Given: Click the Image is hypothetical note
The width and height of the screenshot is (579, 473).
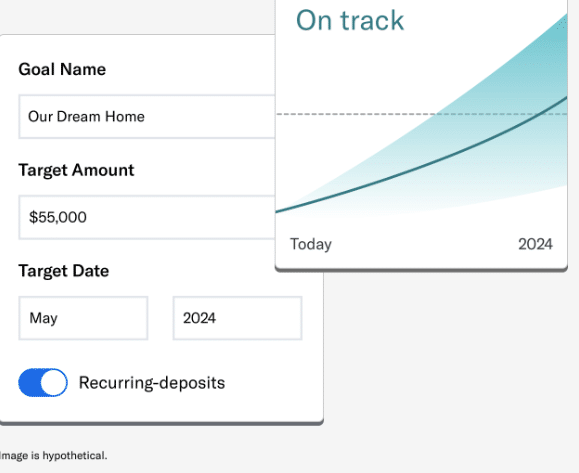Looking at the screenshot, I should [54, 456].
